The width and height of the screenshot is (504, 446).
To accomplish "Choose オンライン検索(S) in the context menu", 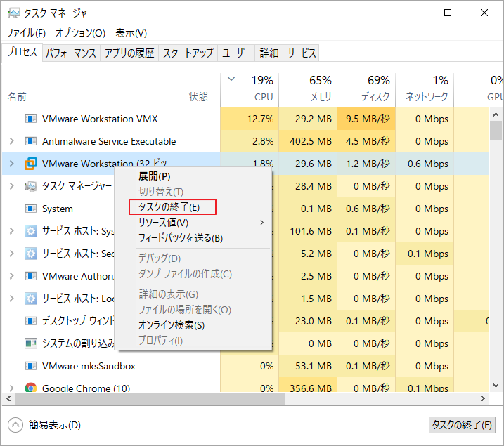I will click(193, 325).
